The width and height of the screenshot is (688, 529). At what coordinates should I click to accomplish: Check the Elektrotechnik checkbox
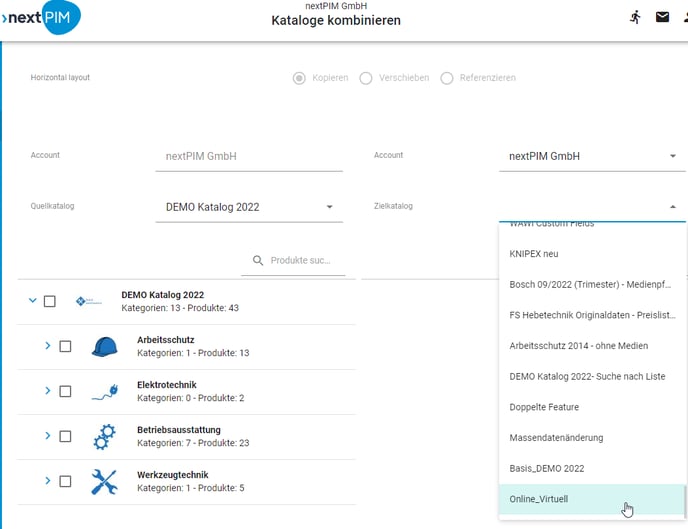coord(65,391)
